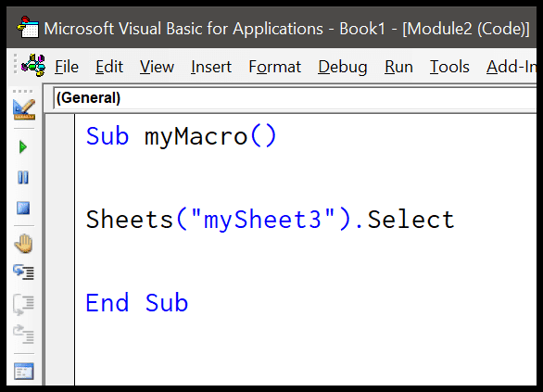Viewport: 543px width, 392px height.
Task: Click the Step Over icon
Action: pyautogui.click(x=23, y=304)
